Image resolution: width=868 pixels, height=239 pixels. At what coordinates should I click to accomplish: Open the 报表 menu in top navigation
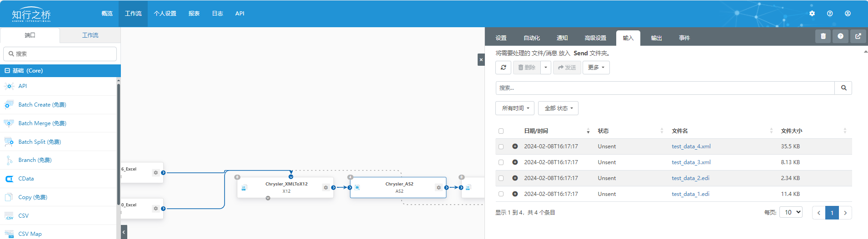point(194,14)
